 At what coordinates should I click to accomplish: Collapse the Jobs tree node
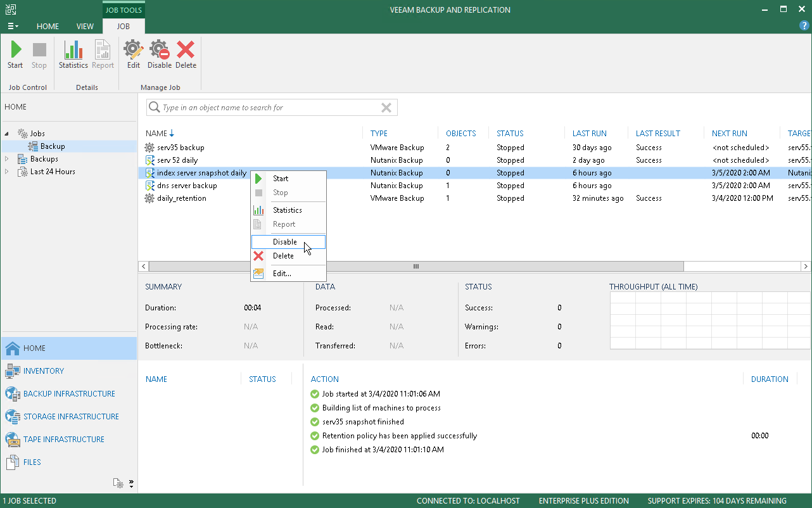(x=7, y=134)
